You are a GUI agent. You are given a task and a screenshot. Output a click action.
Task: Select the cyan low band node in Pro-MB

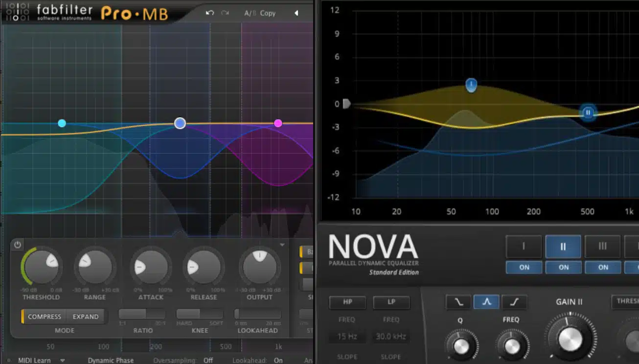pyautogui.click(x=62, y=123)
